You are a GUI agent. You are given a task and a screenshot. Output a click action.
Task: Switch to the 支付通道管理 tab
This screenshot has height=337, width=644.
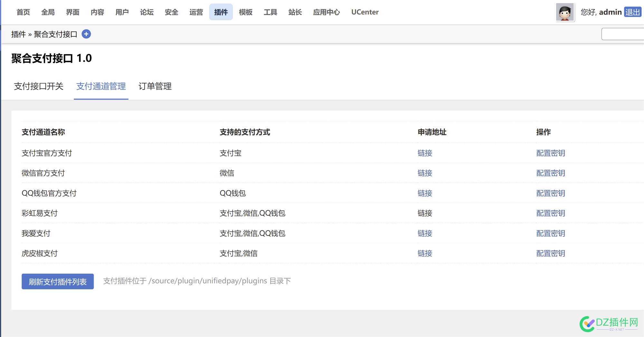(x=101, y=86)
